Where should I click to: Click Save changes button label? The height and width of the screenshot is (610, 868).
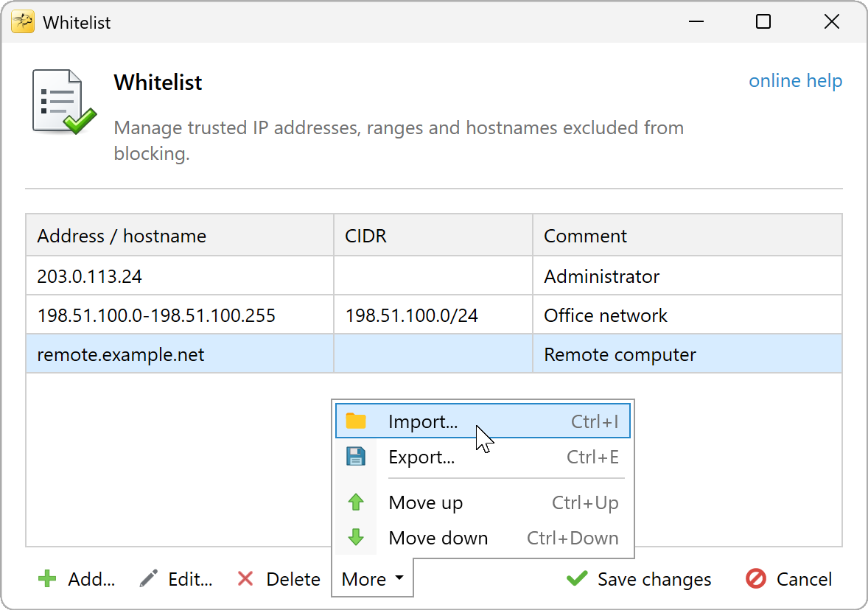(654, 579)
